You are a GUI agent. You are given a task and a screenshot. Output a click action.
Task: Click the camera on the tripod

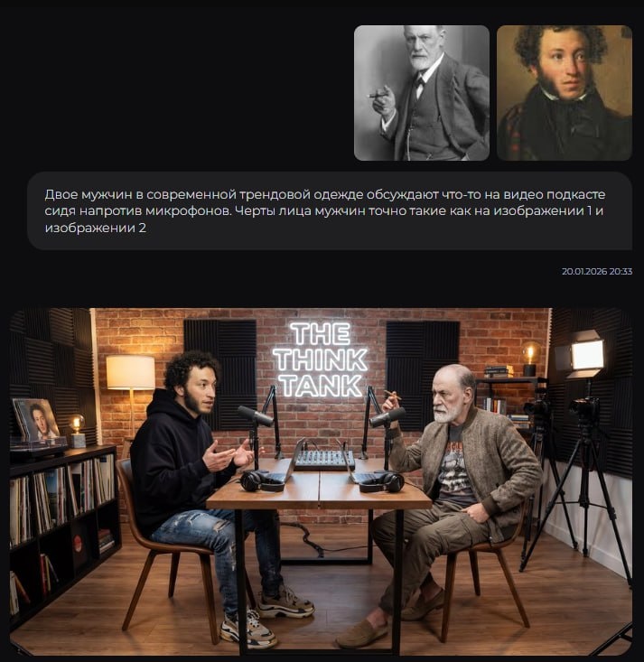pyautogui.click(x=583, y=409)
